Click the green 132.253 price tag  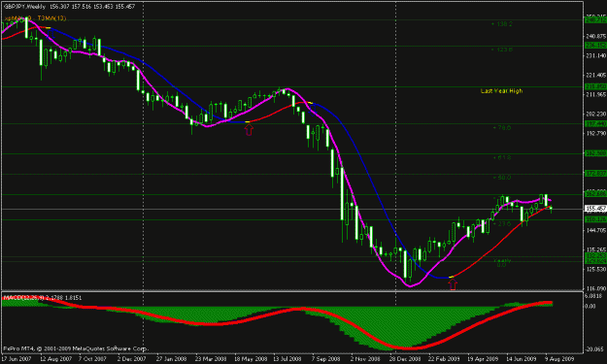(x=595, y=256)
